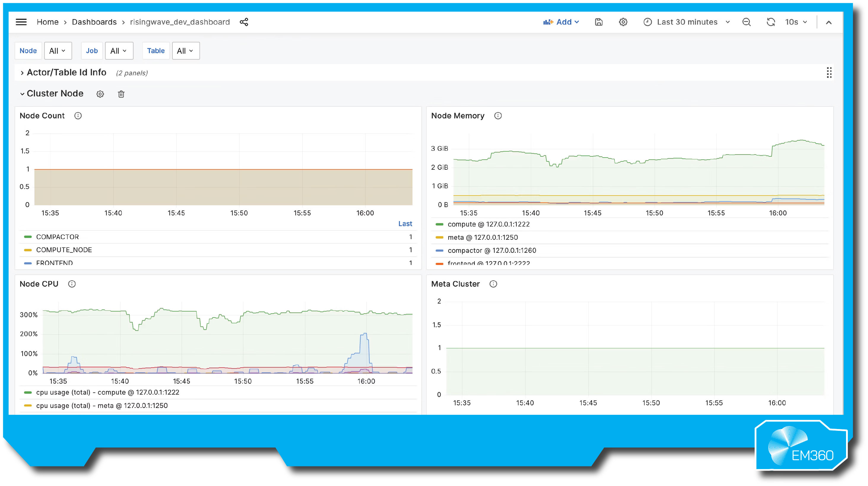Click the delete icon next to Cluster Node

tap(121, 94)
